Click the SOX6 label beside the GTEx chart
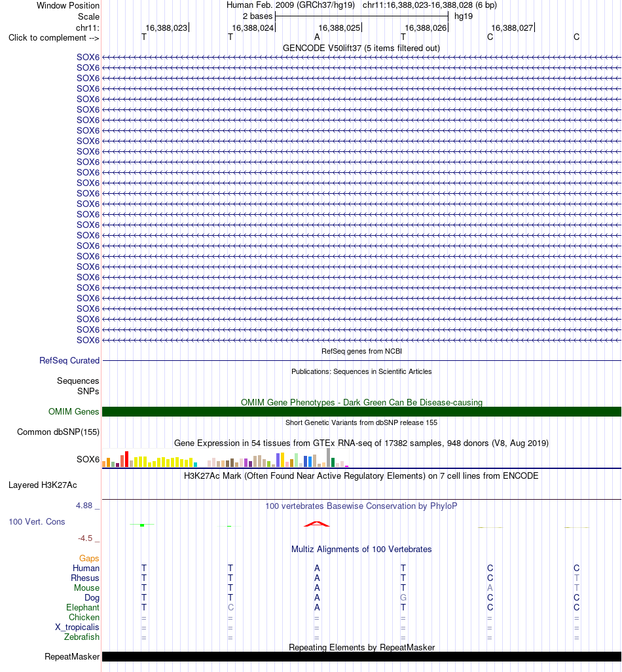The width and height of the screenshot is (622, 672). [88, 459]
